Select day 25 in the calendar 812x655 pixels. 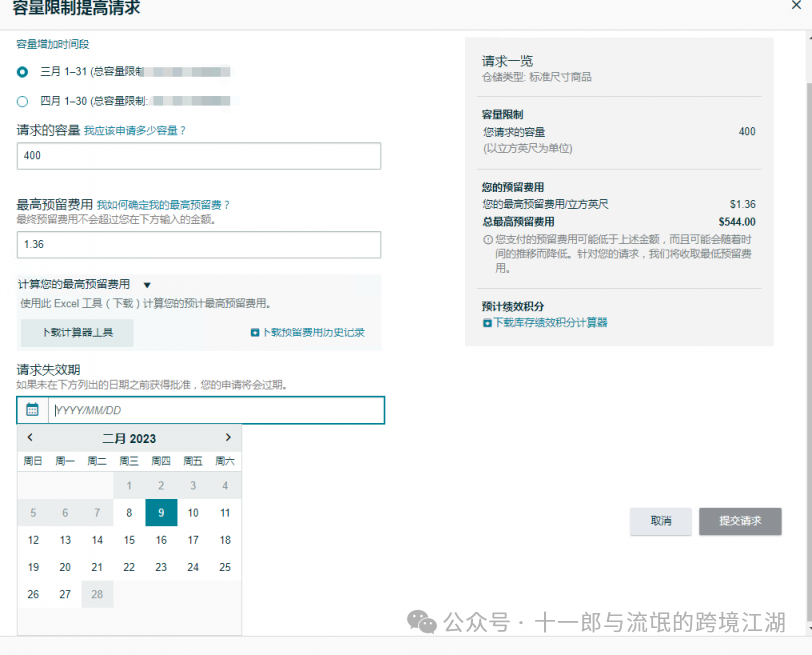225,567
